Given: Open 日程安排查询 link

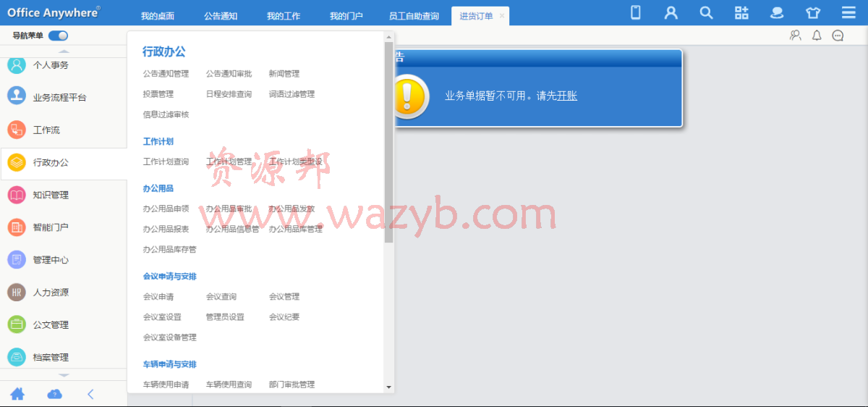Looking at the screenshot, I should pyautogui.click(x=229, y=94).
